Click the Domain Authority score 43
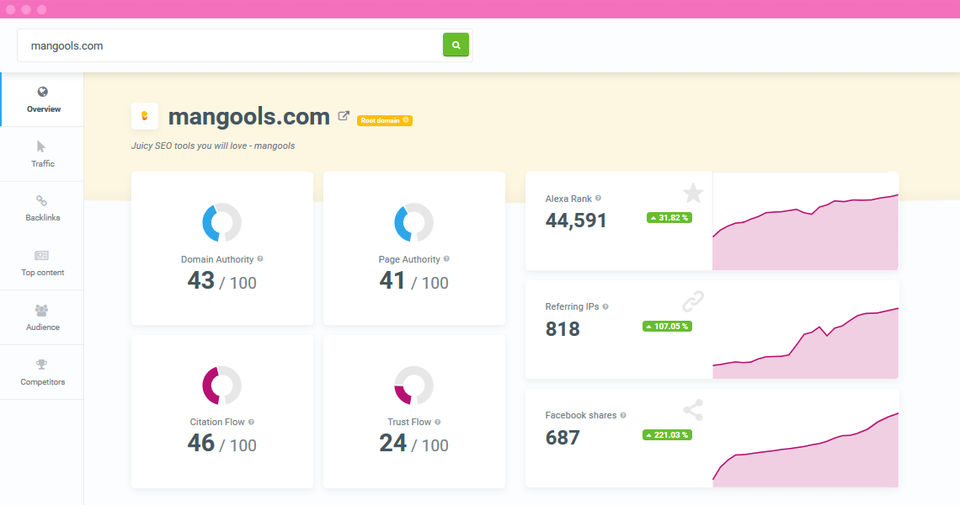 pos(201,280)
